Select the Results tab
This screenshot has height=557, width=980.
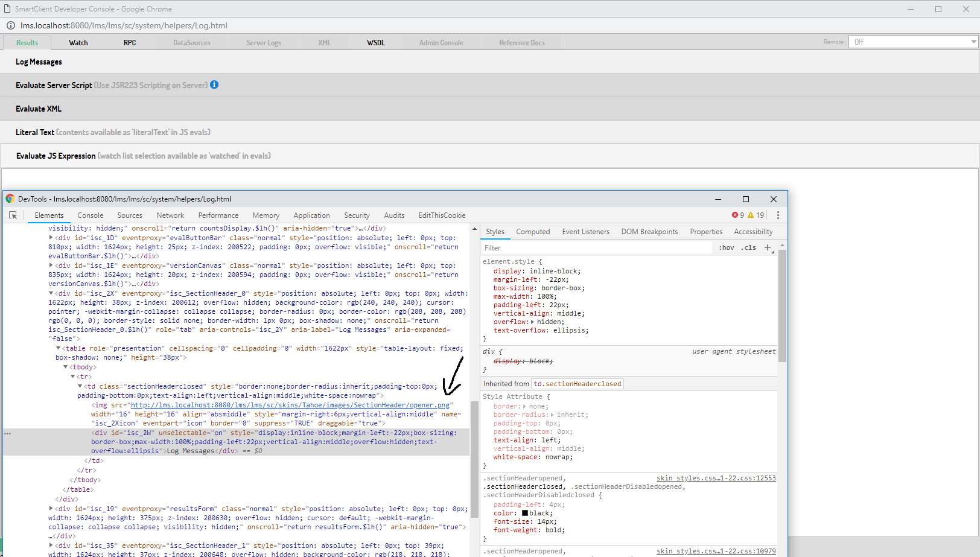click(27, 43)
